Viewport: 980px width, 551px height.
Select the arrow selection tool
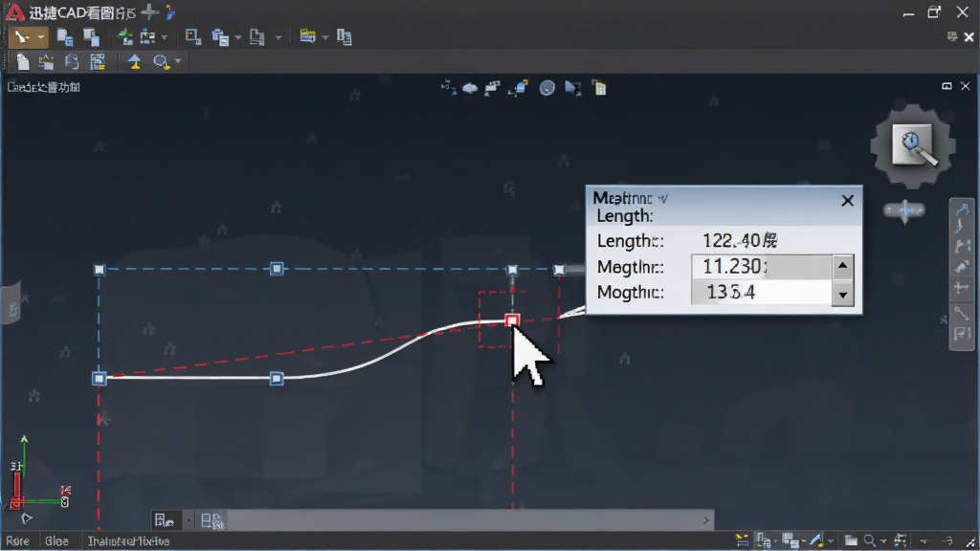pyautogui.click(x=23, y=37)
